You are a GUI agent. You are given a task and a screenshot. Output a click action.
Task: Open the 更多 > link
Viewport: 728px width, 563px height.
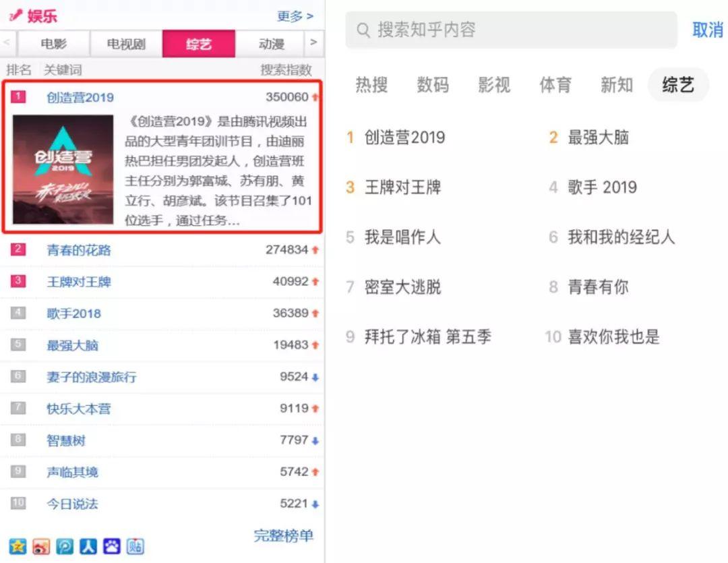pyautogui.click(x=295, y=16)
